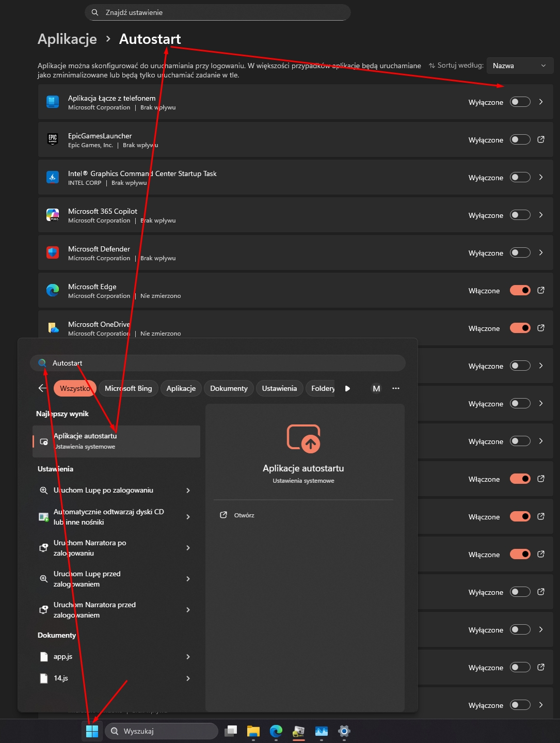Turn off Microsoft OneDrive autostart toggle

click(x=520, y=328)
